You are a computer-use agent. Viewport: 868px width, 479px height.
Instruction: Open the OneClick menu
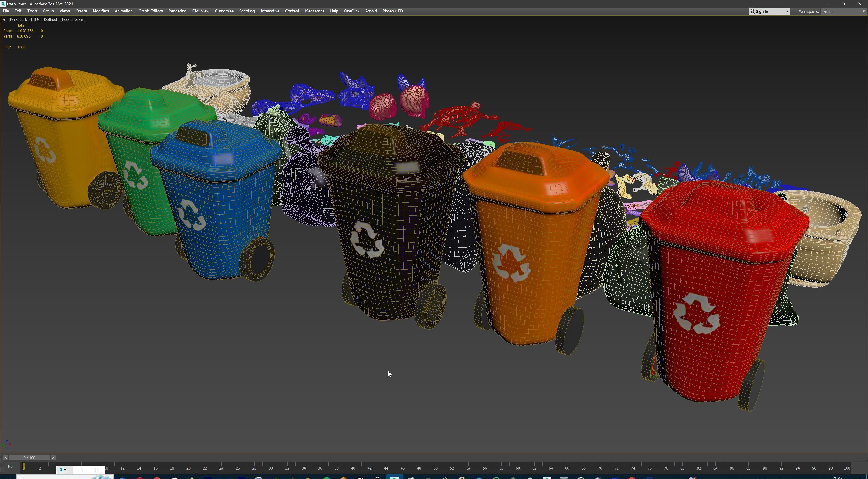351,11
